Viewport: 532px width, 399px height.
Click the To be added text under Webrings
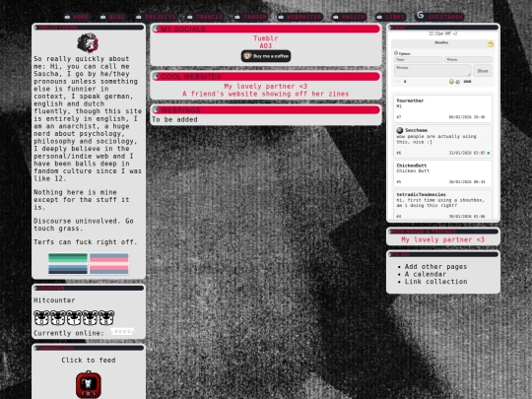point(174,119)
